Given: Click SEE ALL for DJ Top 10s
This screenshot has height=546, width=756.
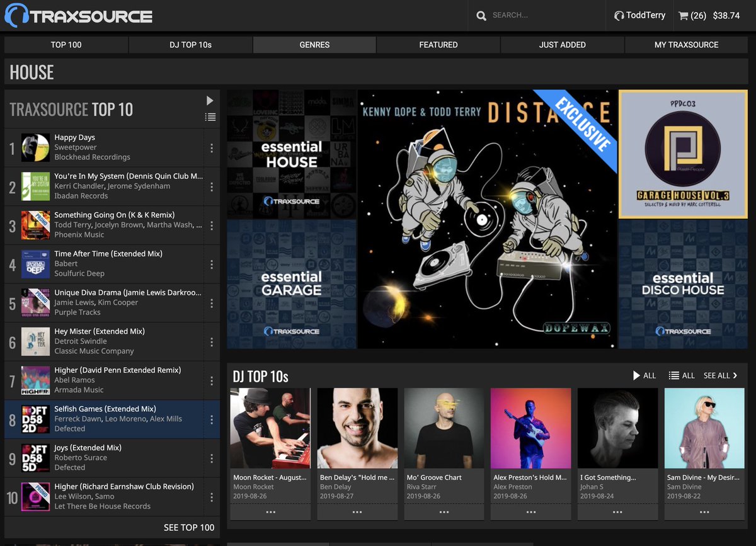Looking at the screenshot, I should tap(717, 375).
